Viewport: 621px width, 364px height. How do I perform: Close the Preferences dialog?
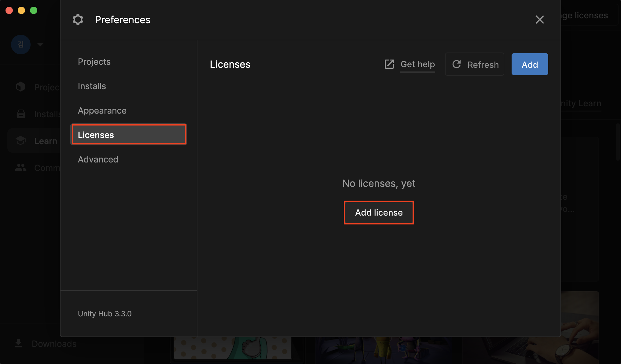pyautogui.click(x=539, y=20)
